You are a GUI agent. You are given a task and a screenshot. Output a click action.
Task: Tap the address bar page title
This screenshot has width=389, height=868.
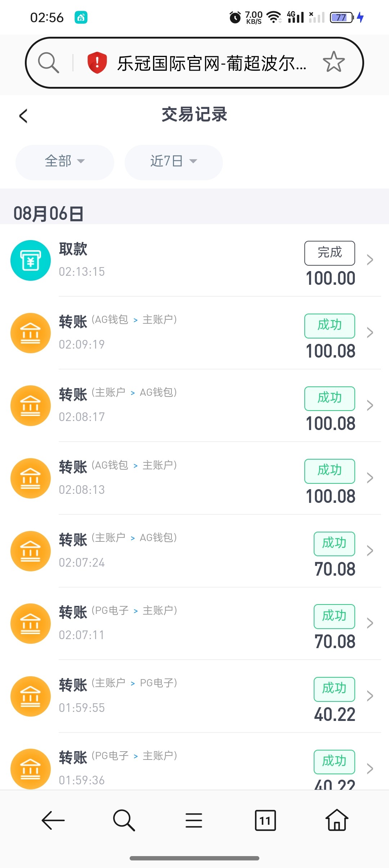[212, 63]
